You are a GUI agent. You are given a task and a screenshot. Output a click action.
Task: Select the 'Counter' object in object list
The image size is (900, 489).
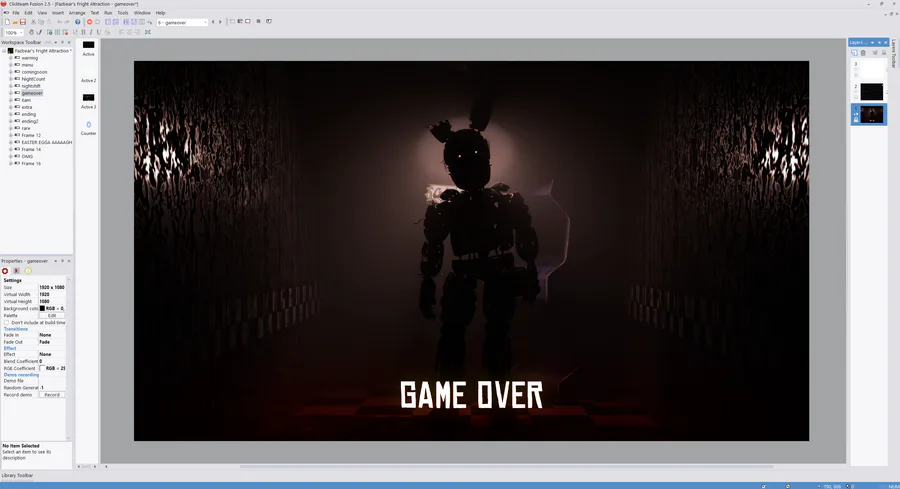point(88,127)
